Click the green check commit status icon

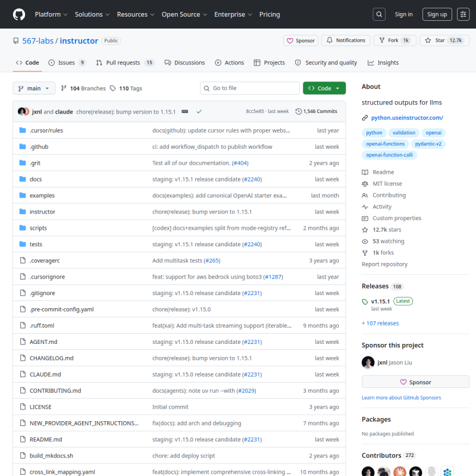(x=199, y=111)
